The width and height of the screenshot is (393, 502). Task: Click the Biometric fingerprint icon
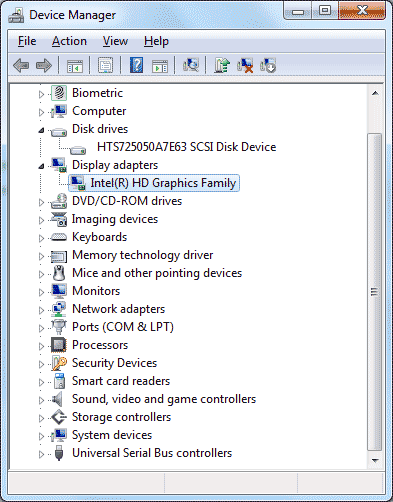[59, 93]
